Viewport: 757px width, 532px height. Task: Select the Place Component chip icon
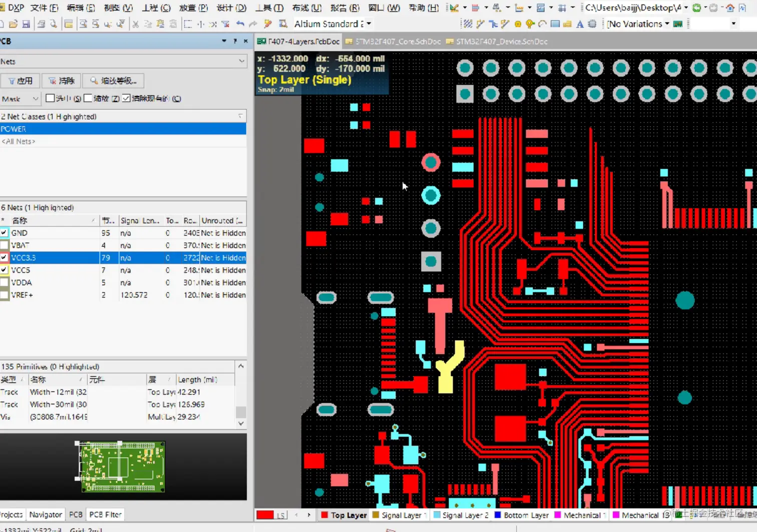(x=592, y=24)
